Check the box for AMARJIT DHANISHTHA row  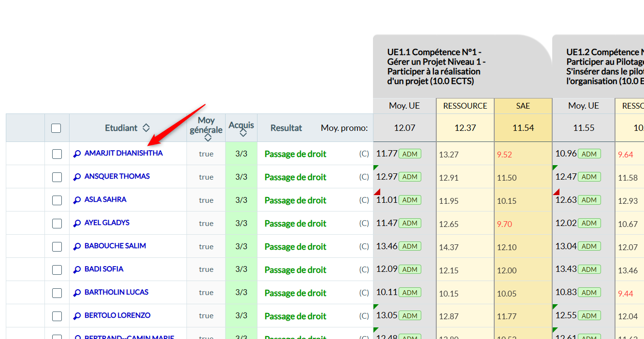(57, 154)
